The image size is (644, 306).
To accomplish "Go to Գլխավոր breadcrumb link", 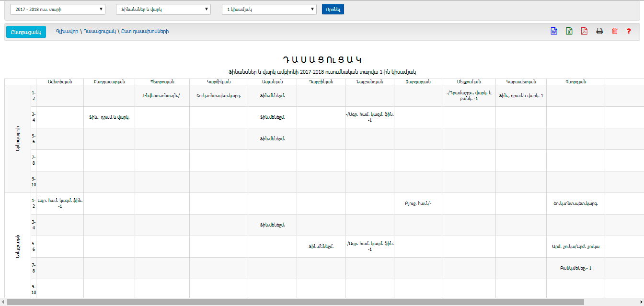I will click(x=67, y=32).
